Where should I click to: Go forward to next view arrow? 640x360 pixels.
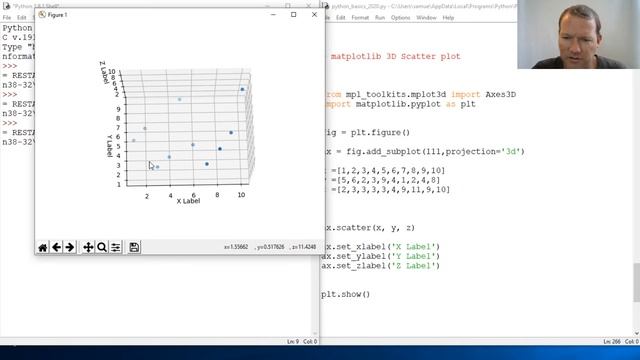coord(70,247)
